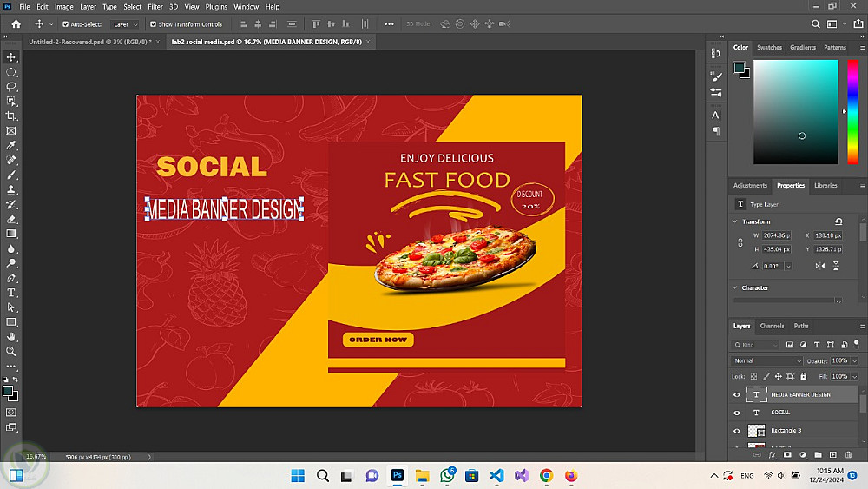Image resolution: width=868 pixels, height=489 pixels.
Task: Pick the Eyedropper tool
Action: point(11,145)
